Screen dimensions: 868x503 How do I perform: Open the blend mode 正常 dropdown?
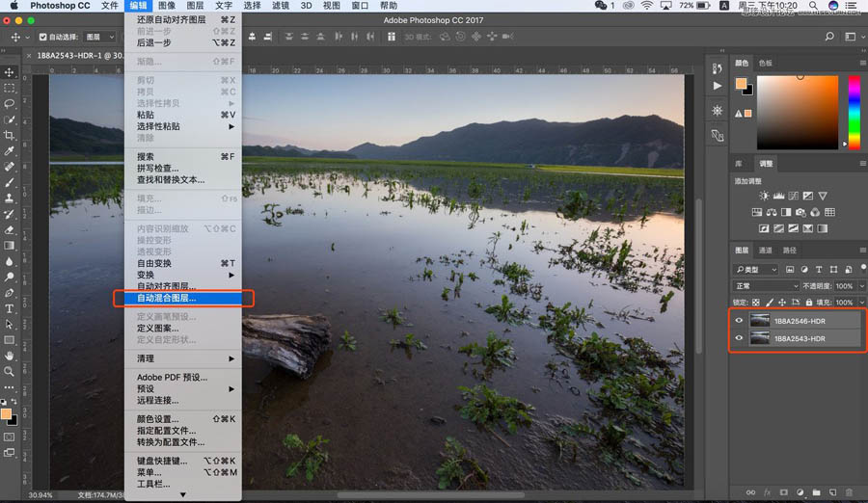766,286
